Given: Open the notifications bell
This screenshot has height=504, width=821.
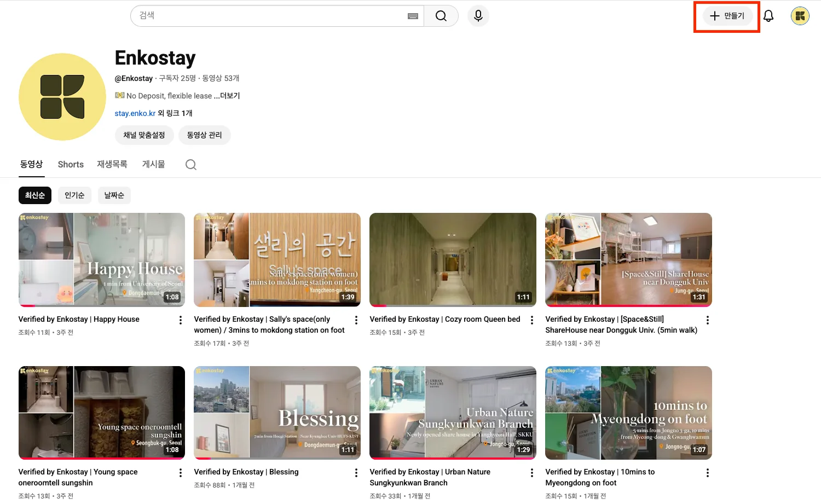Looking at the screenshot, I should tap(768, 16).
